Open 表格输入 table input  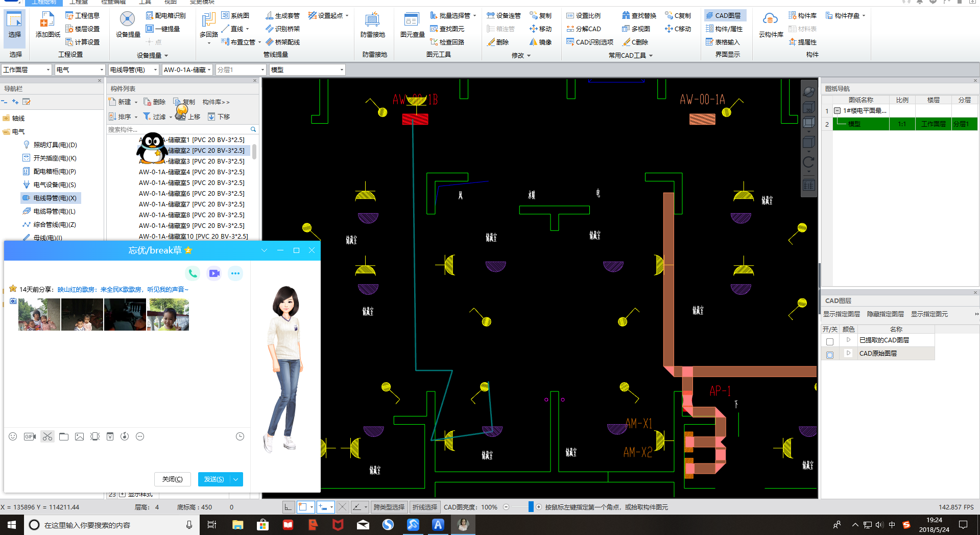[x=723, y=42]
